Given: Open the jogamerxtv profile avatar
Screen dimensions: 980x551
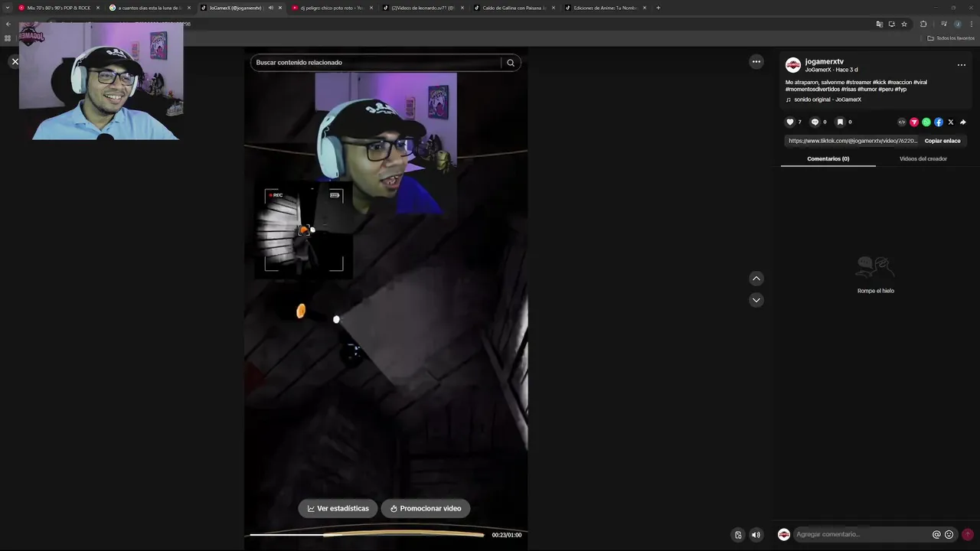Looking at the screenshot, I should click(793, 65).
